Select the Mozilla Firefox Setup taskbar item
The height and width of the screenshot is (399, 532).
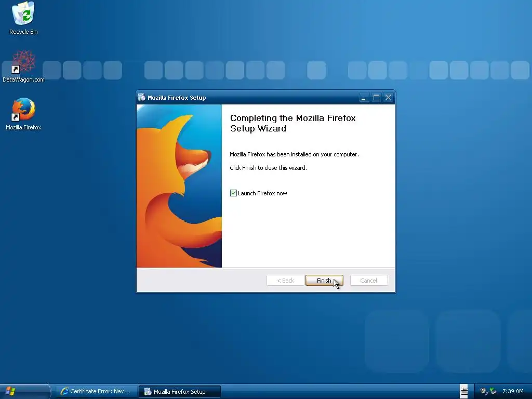(x=180, y=392)
